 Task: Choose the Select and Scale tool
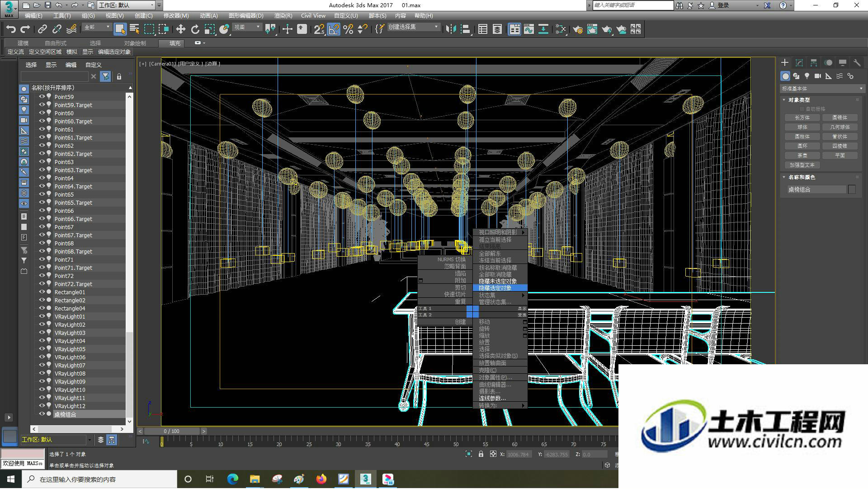click(209, 29)
